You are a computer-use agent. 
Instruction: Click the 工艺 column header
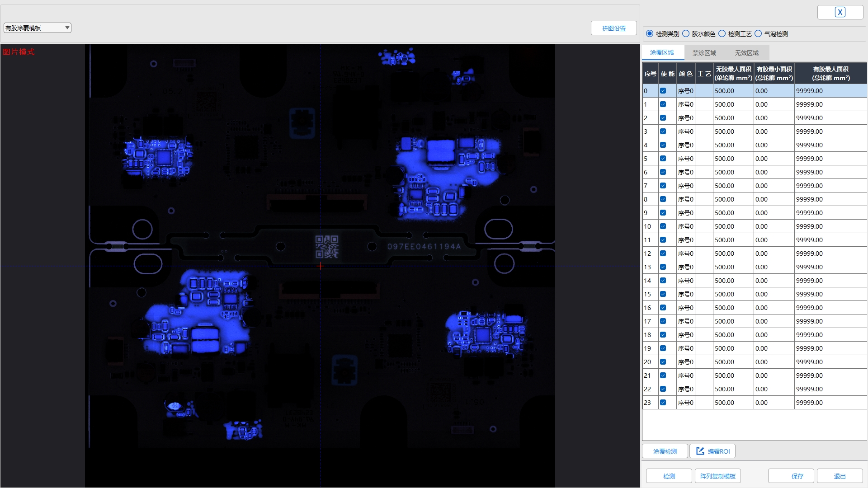coord(704,74)
